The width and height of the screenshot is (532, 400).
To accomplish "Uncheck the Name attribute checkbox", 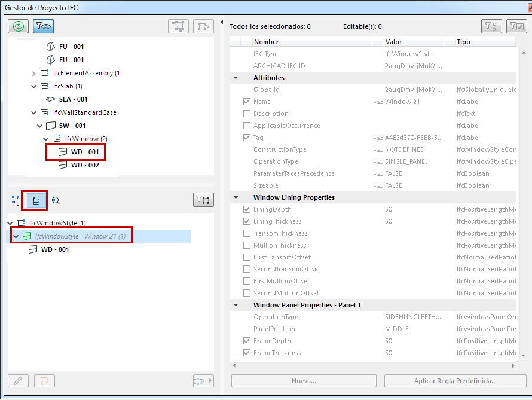I will click(247, 102).
